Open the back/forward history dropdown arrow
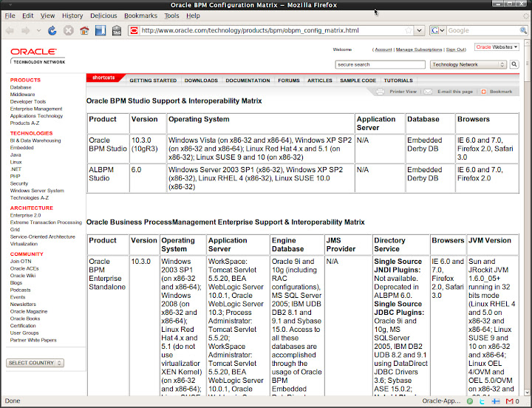The image size is (532, 408). 38,30
